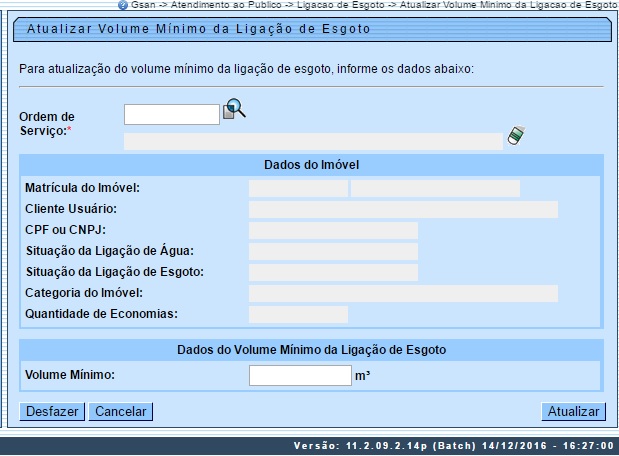Click the first Matrícula do Imóvel field
Screen dimensions: 619x456
coord(298,188)
